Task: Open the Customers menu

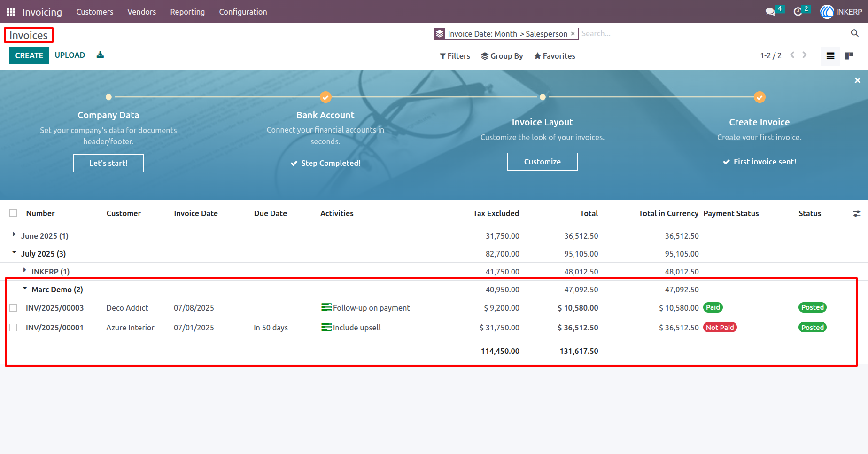Action: click(95, 12)
